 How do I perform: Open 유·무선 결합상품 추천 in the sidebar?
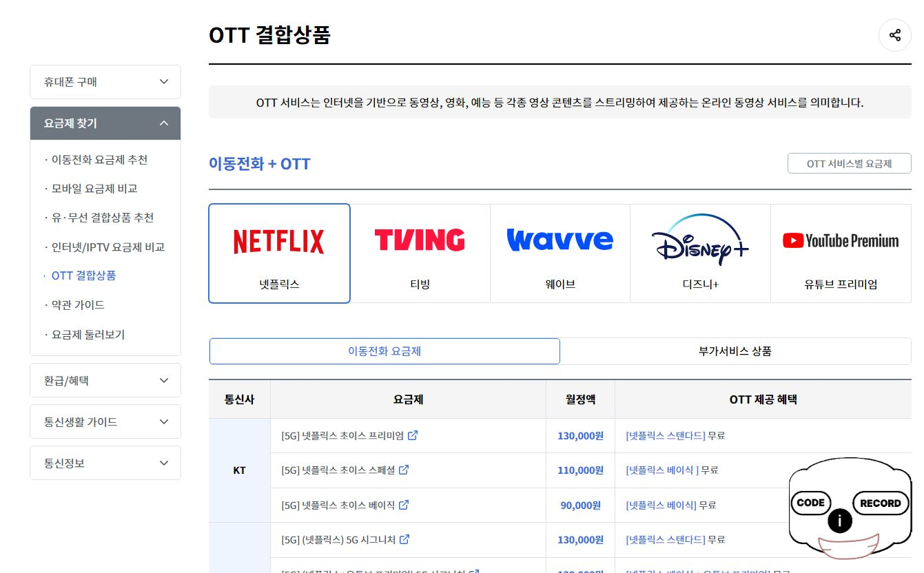102,218
